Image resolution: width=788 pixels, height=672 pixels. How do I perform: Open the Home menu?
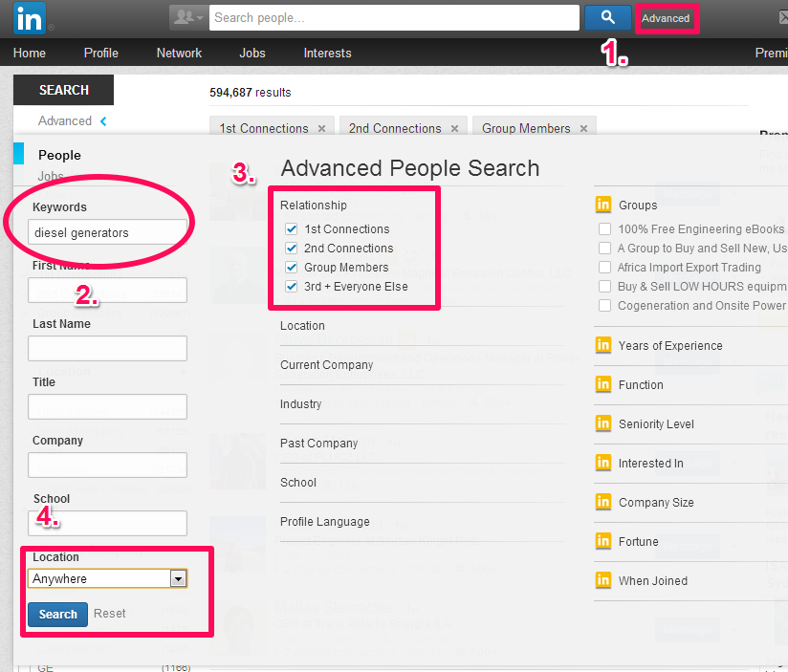point(29,54)
